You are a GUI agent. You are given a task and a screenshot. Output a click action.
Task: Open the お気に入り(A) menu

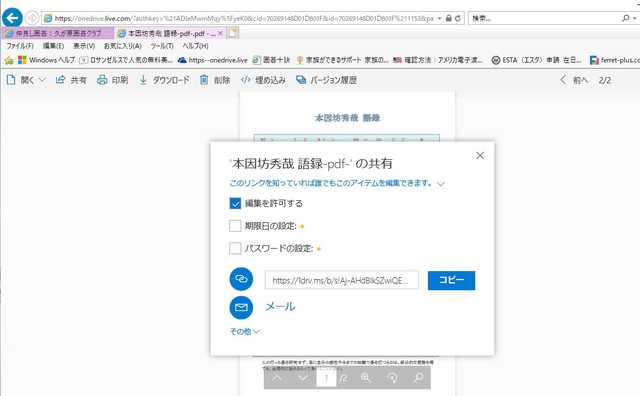tap(122, 46)
